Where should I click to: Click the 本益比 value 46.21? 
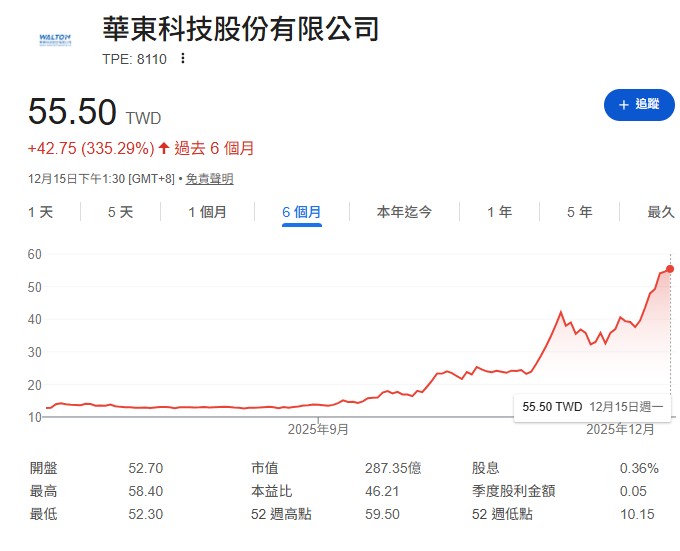(382, 491)
